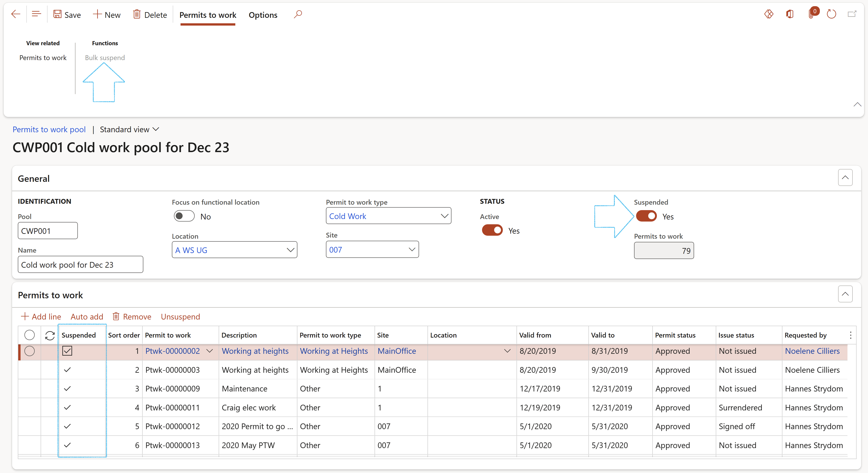
Task: Click the three-dot overflow menu icon
Action: point(851,336)
